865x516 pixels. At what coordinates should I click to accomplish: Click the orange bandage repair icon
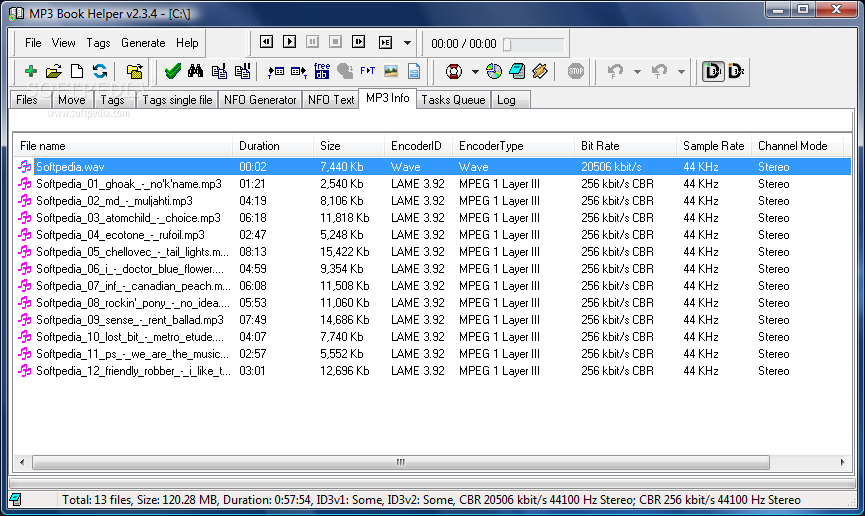pyautogui.click(x=540, y=71)
